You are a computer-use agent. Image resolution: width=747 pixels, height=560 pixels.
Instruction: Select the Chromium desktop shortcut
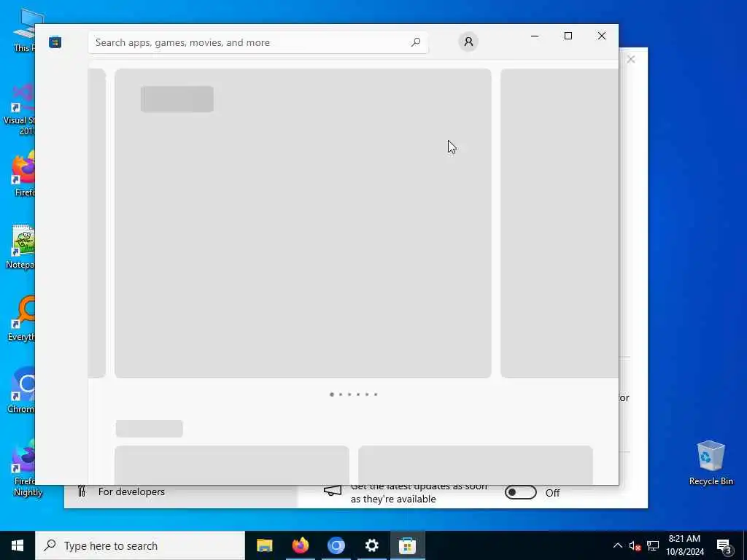click(x=21, y=391)
